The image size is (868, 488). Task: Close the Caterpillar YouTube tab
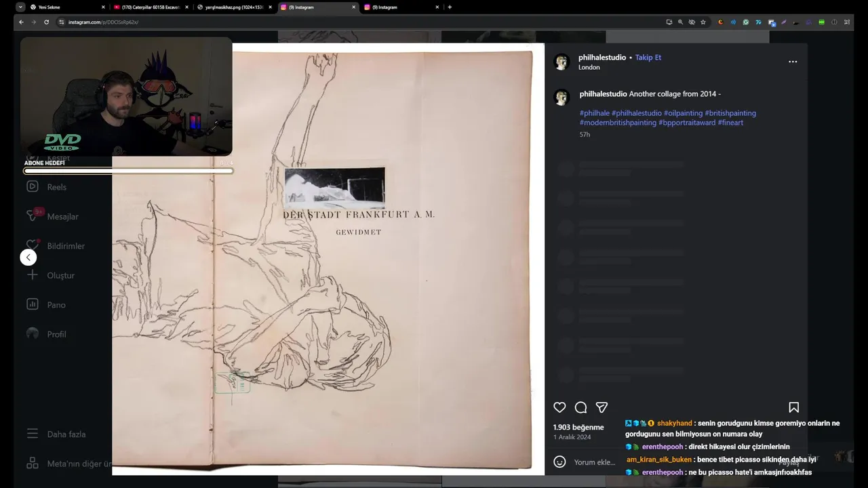(x=186, y=7)
